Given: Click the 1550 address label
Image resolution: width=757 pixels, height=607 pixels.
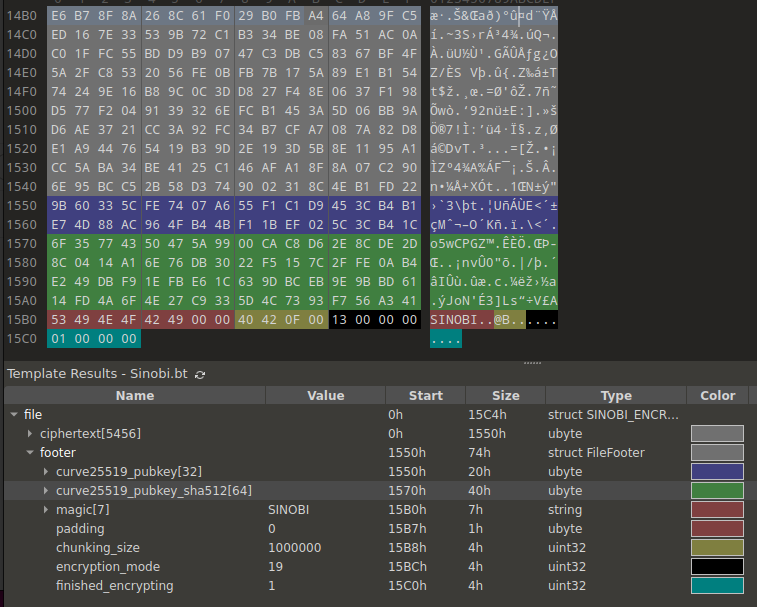Looking at the screenshot, I should click(22, 206).
